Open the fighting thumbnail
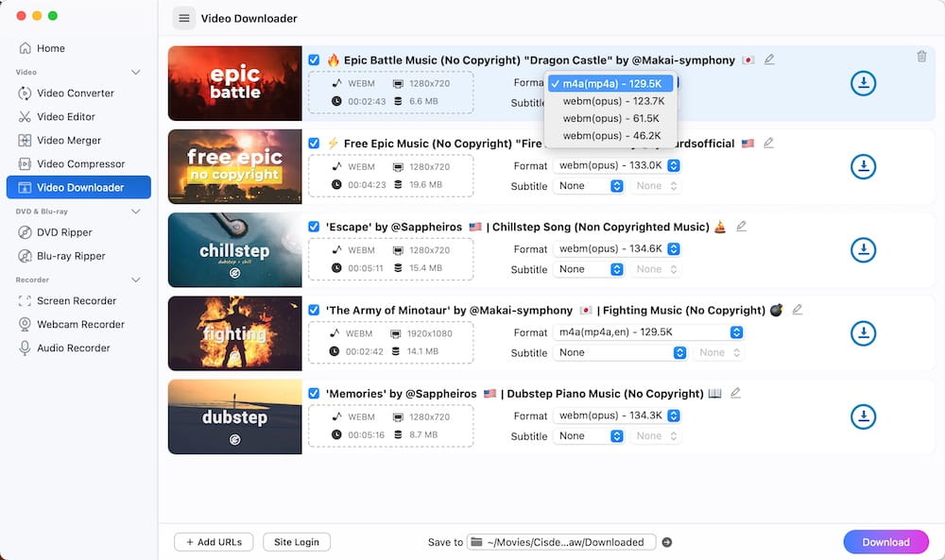This screenshot has height=560, width=945. tap(235, 333)
